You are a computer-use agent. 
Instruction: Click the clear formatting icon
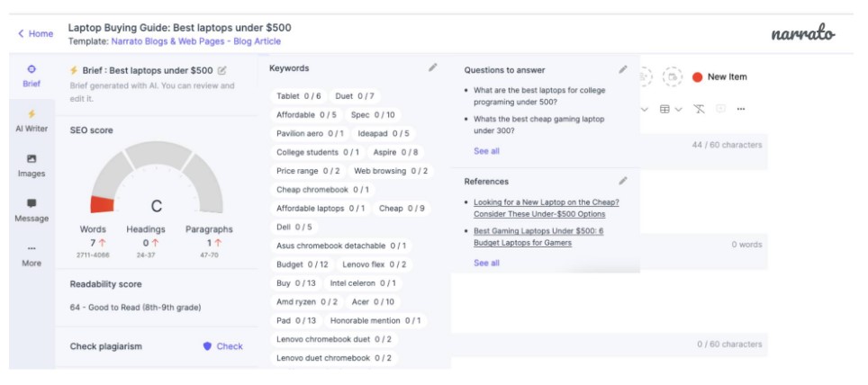point(700,109)
